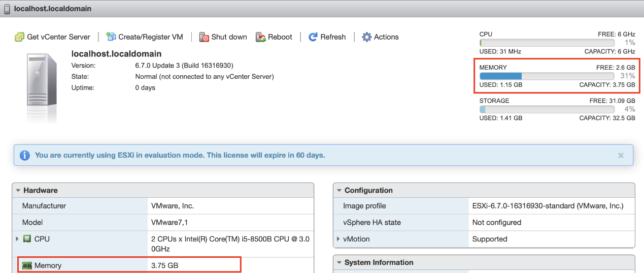Click the vMotion value Supported
The width and height of the screenshot is (644, 273).
click(490, 239)
